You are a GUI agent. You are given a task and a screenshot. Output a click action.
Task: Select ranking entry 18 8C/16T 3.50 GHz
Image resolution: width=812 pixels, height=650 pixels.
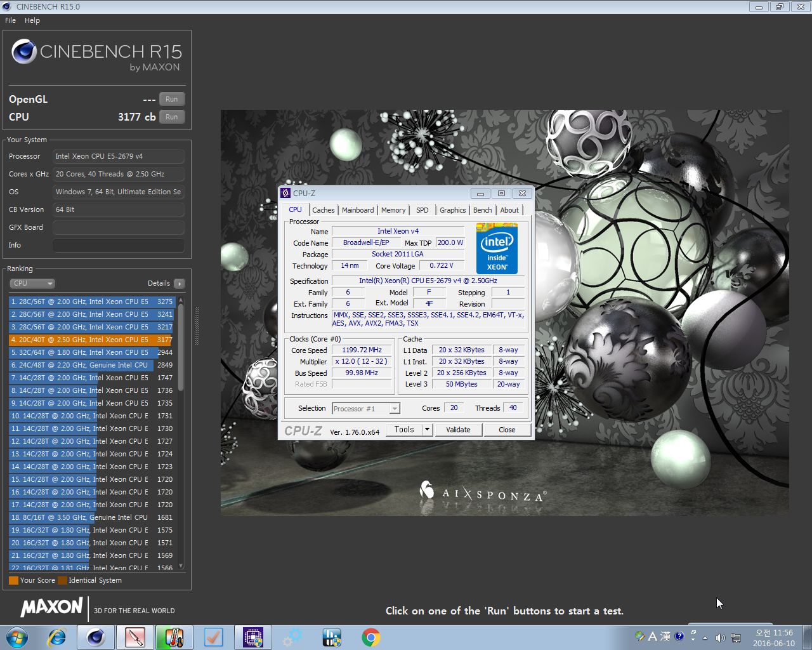(92, 517)
